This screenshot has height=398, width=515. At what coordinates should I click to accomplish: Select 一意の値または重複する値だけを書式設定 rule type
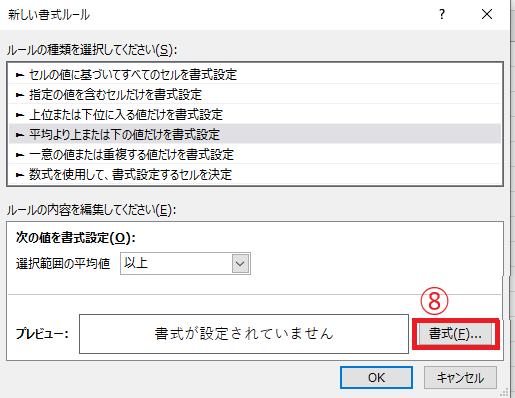[x=255, y=154]
